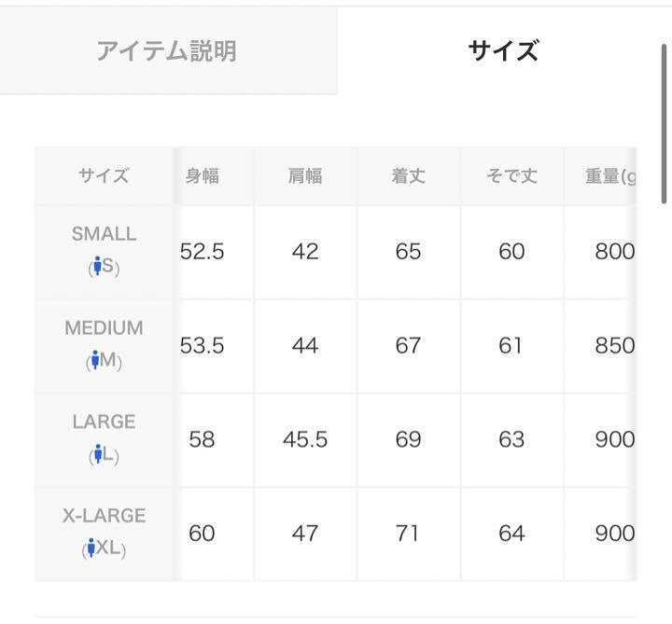Click the 着丈 column header
The height and width of the screenshot is (624, 672).
(x=409, y=176)
